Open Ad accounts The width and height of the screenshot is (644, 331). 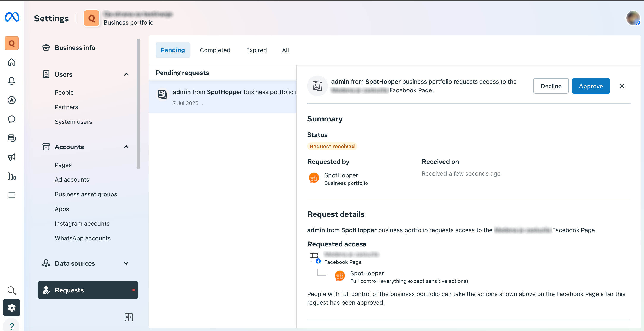72,180
